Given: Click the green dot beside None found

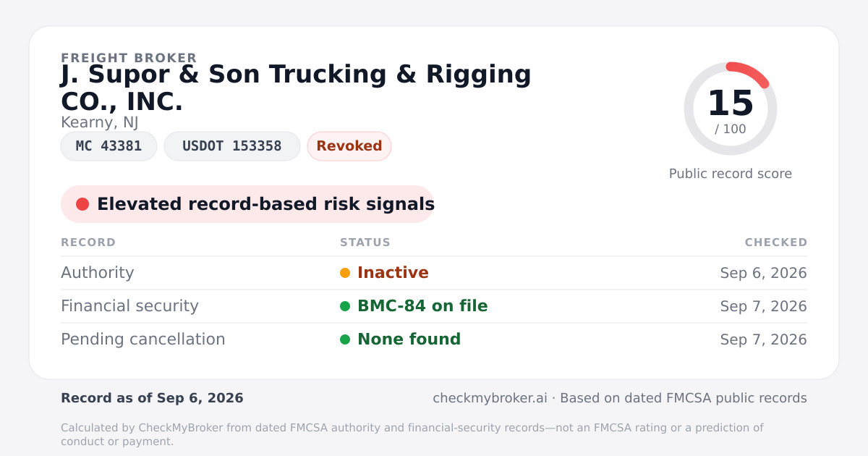Looking at the screenshot, I should tap(345, 339).
